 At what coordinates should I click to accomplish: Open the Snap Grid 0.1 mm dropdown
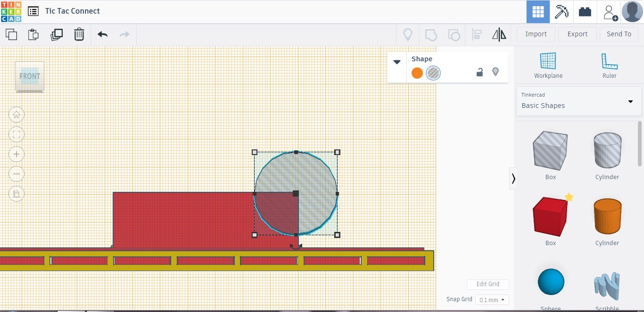tap(492, 300)
